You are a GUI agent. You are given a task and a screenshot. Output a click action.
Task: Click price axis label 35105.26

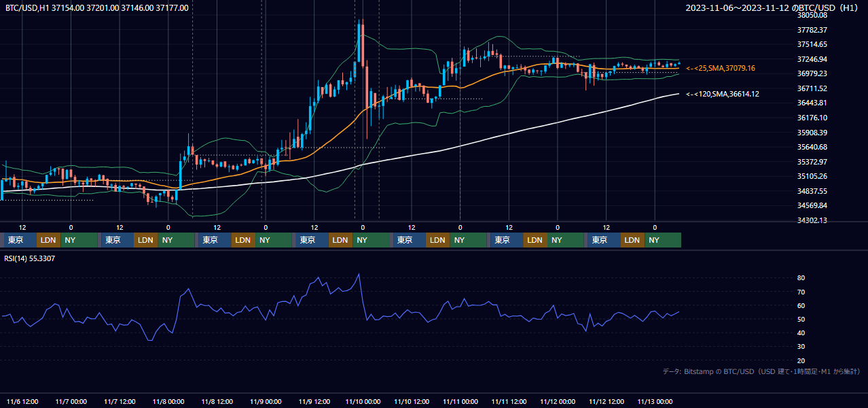[812, 176]
